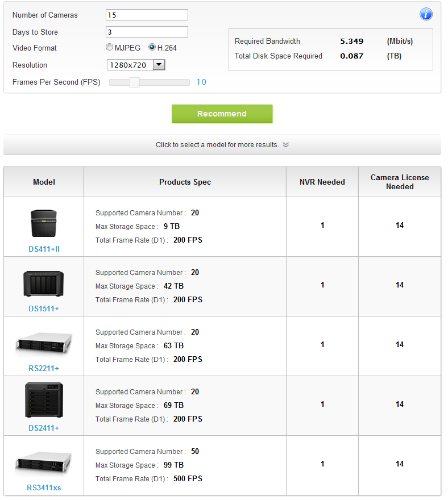This screenshot has height=500, width=448.
Task: Focus the Number of Cameras field
Action: click(x=147, y=15)
